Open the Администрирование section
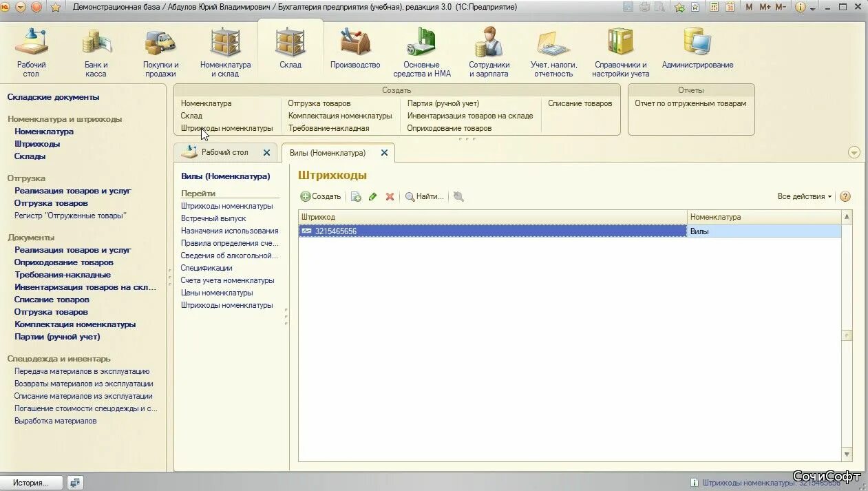Viewport: 868px width, 491px height. [697, 48]
